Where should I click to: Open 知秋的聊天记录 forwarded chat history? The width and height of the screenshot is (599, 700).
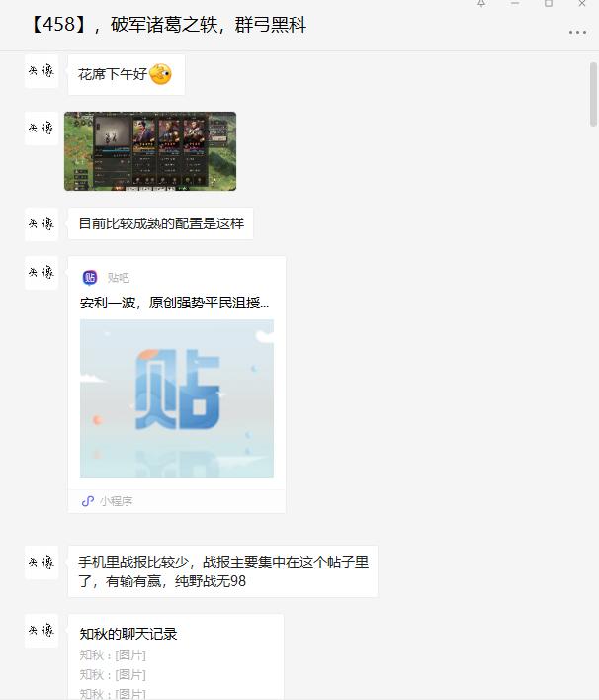tap(176, 656)
